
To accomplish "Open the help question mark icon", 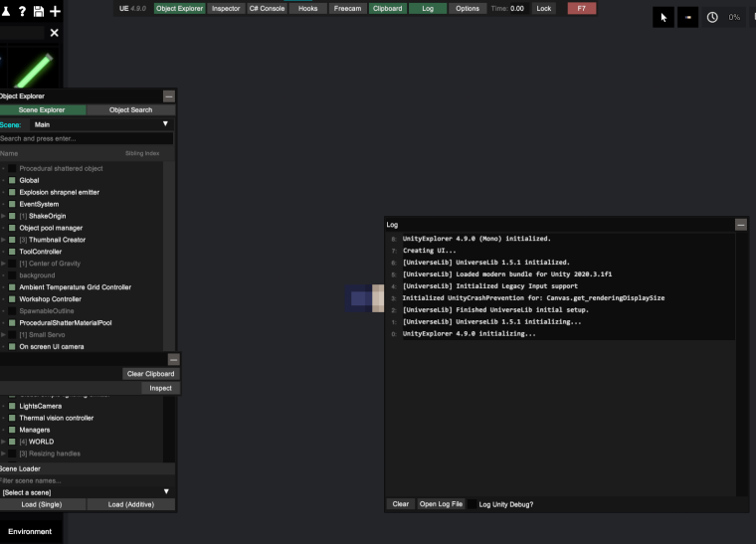I will (x=22, y=11).
